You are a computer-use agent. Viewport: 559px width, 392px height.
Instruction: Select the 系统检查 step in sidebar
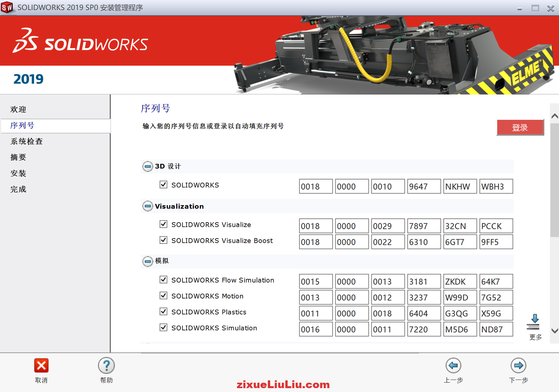(26, 141)
